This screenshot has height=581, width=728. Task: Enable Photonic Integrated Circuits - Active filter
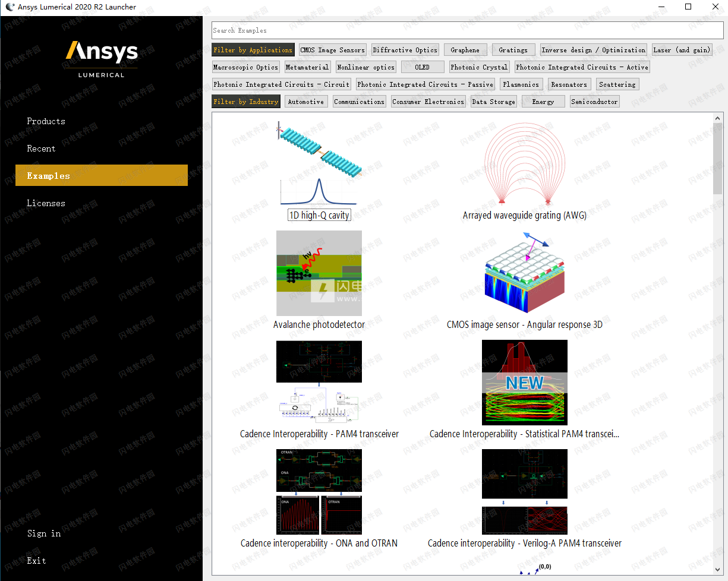tap(582, 67)
